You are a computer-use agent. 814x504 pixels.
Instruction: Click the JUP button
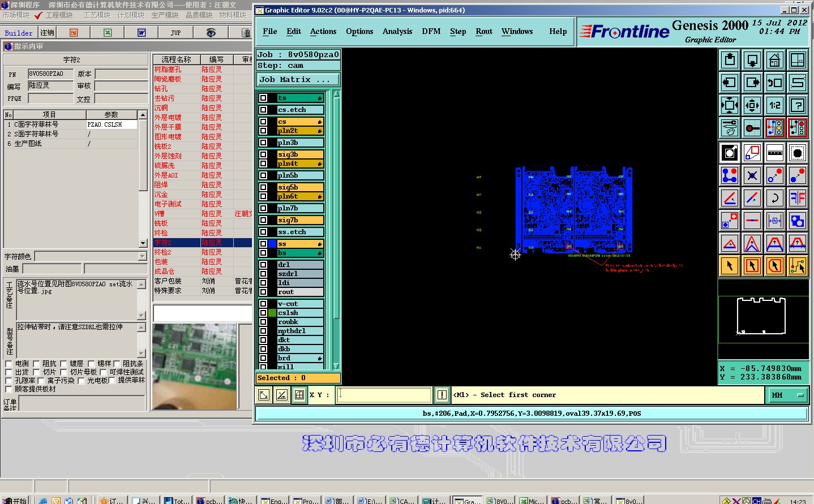pyautogui.click(x=176, y=33)
